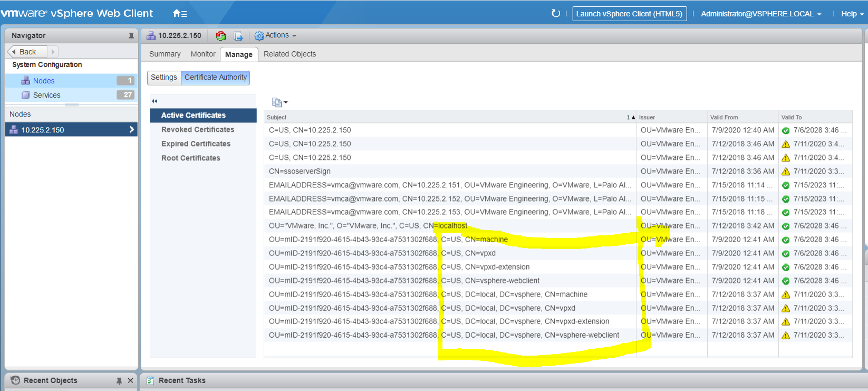Open the Administrator@VSPHERE.LOCAL user dropdown
This screenshot has height=391, width=868.
(x=761, y=14)
